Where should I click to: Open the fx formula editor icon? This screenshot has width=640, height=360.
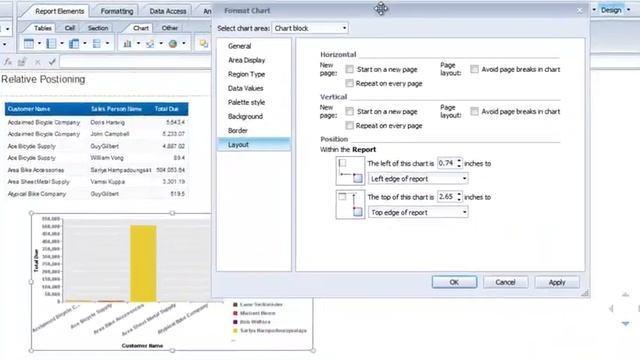pos(7,62)
